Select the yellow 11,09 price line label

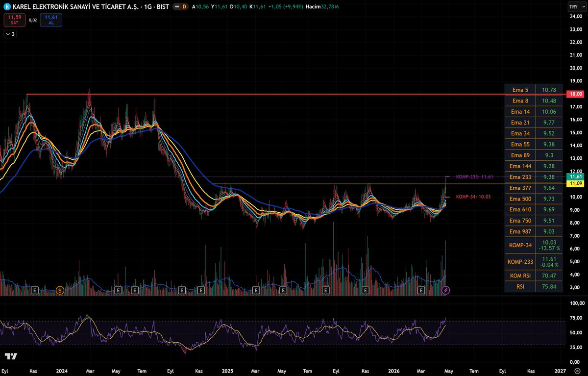(x=574, y=183)
